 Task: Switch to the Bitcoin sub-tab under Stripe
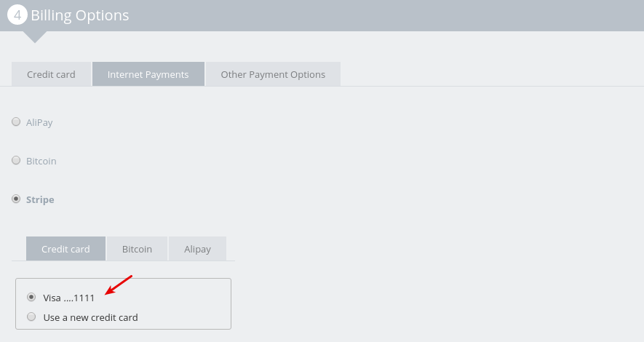point(138,249)
